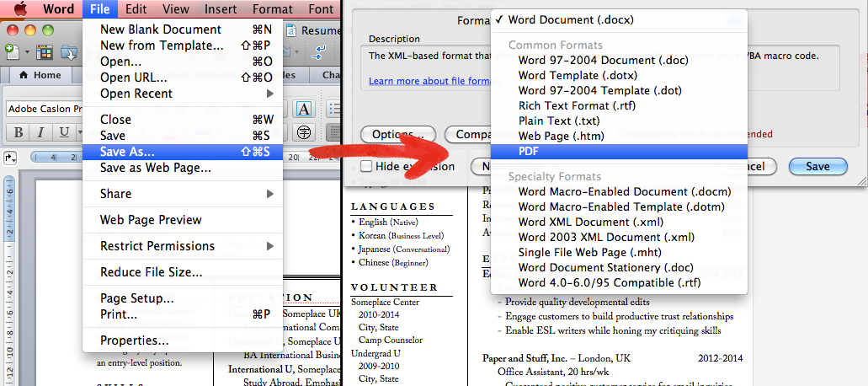This screenshot has height=386, width=868.
Task: Open the Insert menu
Action: tap(221, 8)
